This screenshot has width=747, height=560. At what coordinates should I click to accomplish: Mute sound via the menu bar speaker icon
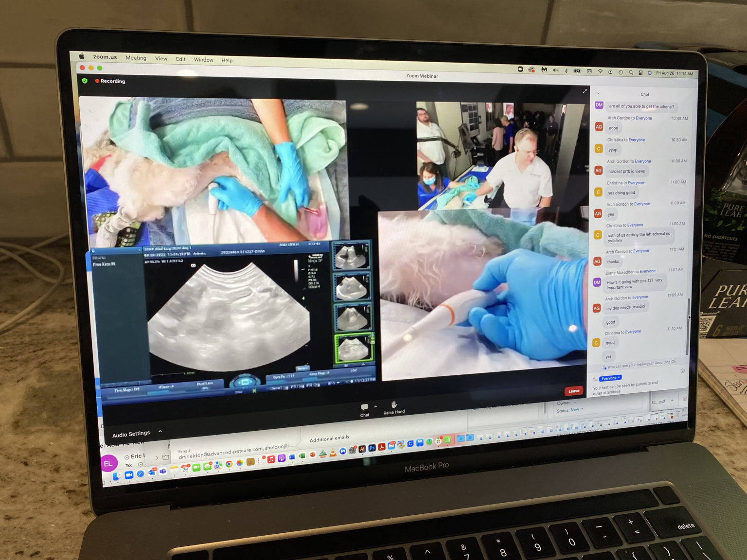pos(555,71)
